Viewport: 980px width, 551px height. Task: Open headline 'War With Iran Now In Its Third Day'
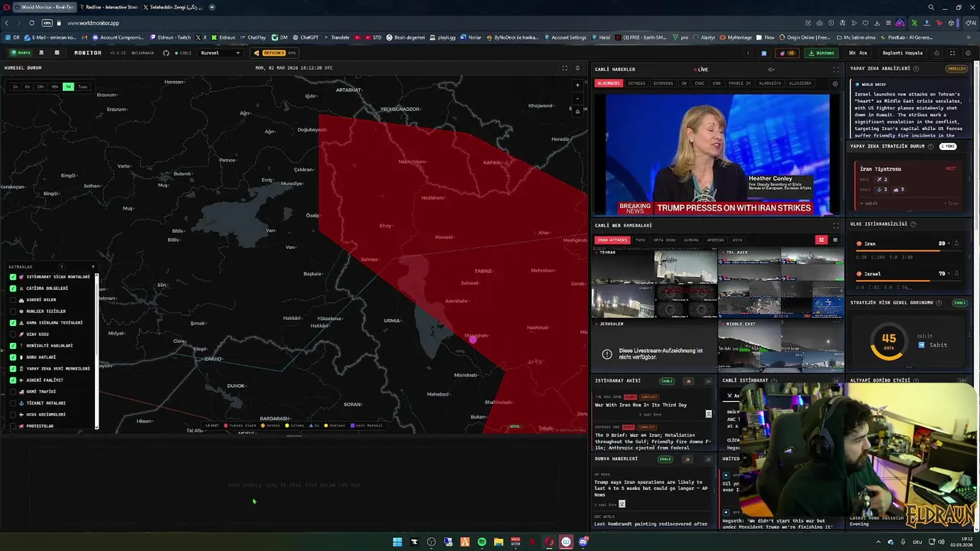(x=641, y=405)
